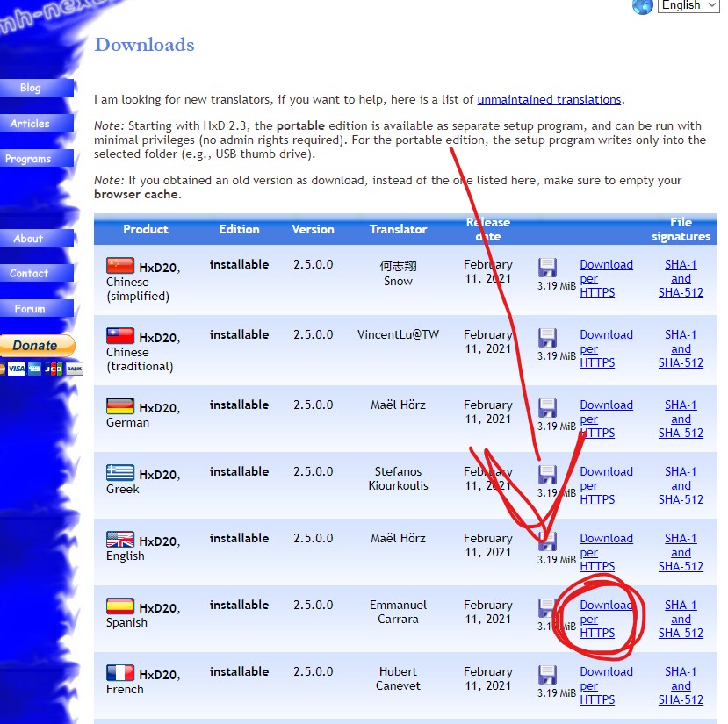The height and width of the screenshot is (724, 728).
Task: Click the Greek flag icon
Action: click(120, 473)
